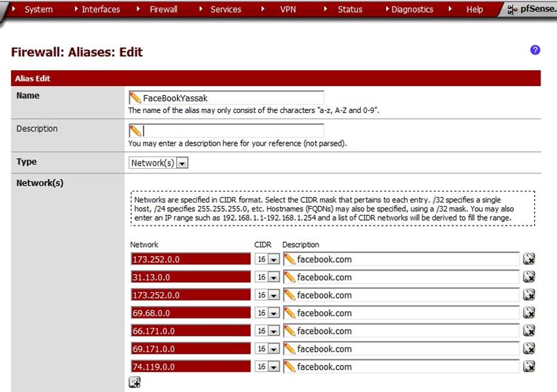Screen dimensions: 557x392
Task: Open the Firewall menu
Action: click(164, 9)
